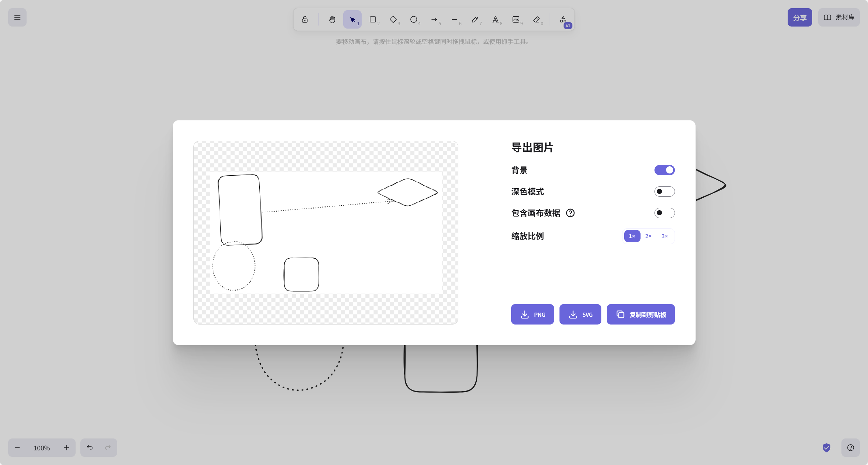The height and width of the screenshot is (465, 868).
Task: Select the rectangle shape tool
Action: pos(373,19)
